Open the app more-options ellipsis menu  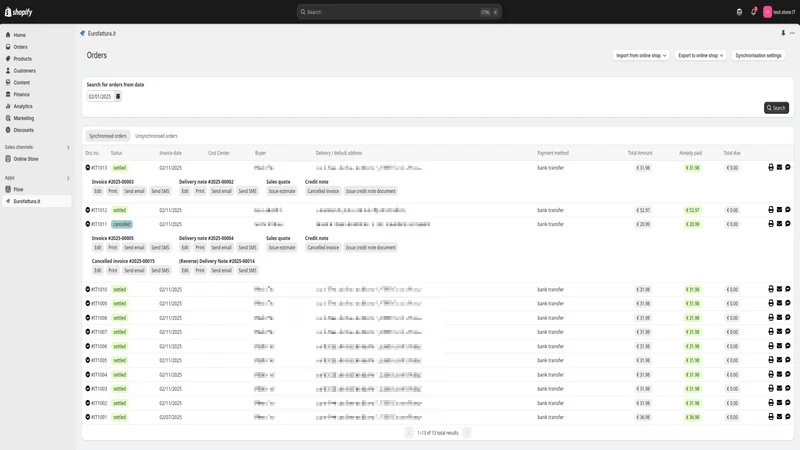(792, 33)
